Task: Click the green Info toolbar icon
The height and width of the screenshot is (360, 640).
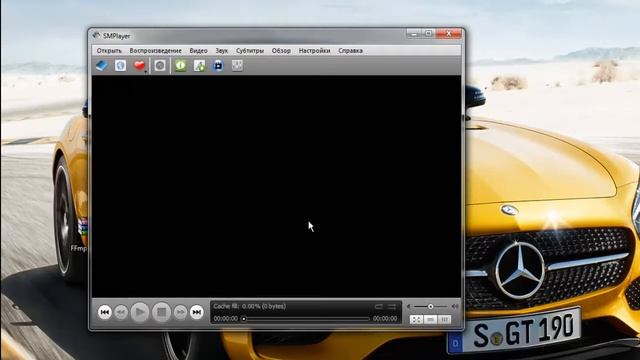Action: [x=180, y=65]
